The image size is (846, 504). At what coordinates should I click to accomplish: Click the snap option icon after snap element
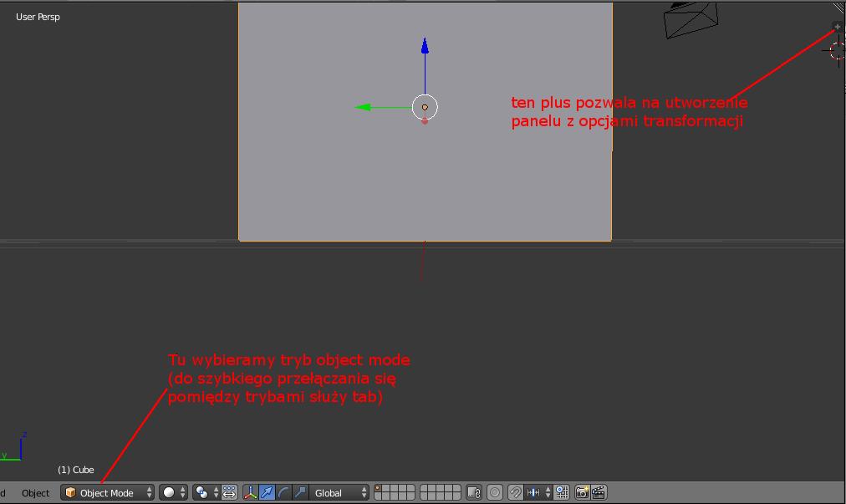coord(562,492)
